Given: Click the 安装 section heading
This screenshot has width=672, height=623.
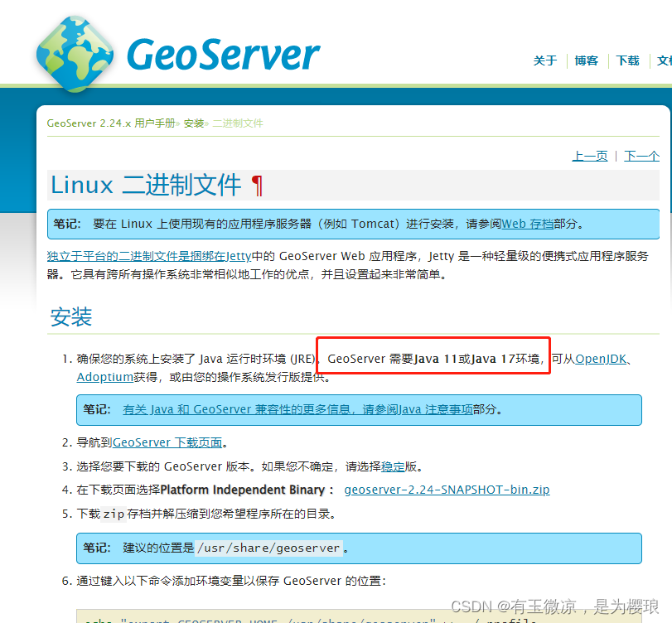Looking at the screenshot, I should point(71,316).
